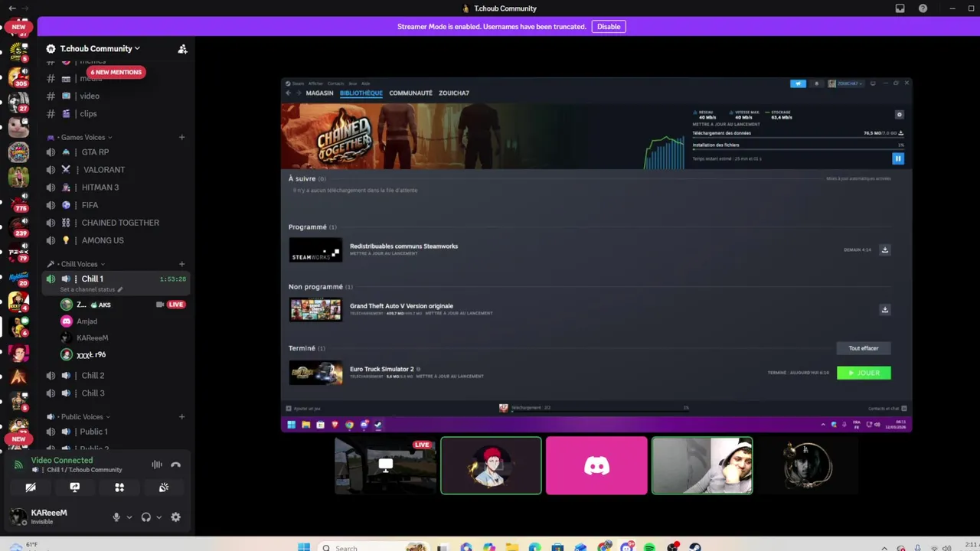The height and width of the screenshot is (551, 980).
Task: Open soundboard icon
Action: tap(164, 487)
